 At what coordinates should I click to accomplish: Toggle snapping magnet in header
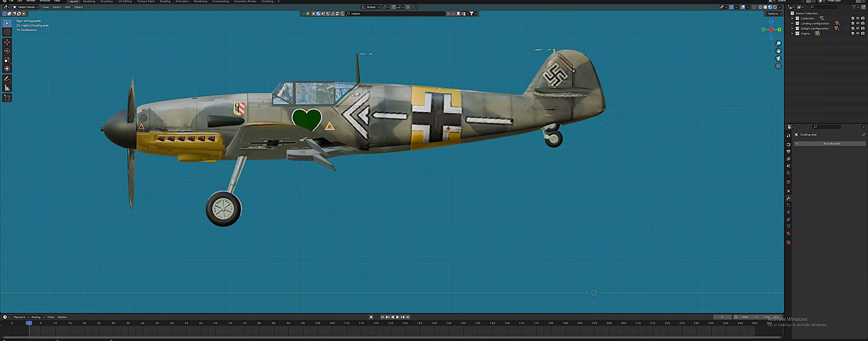pos(393,7)
